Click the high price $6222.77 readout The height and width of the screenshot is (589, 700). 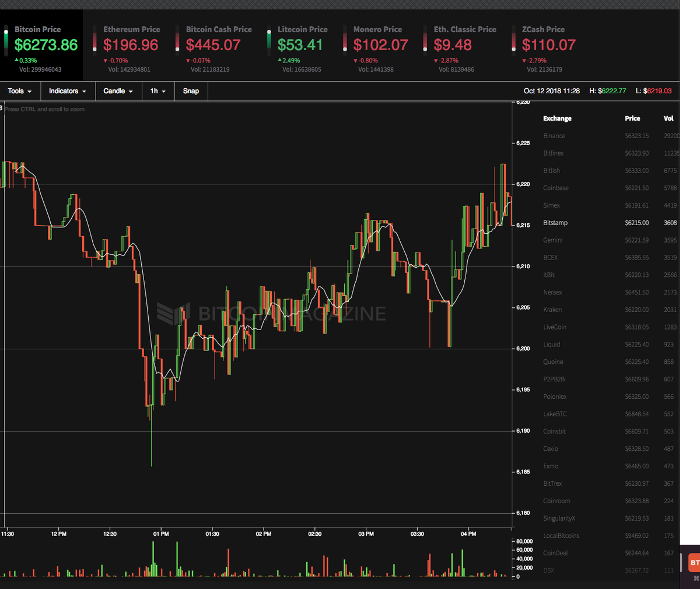[608, 91]
